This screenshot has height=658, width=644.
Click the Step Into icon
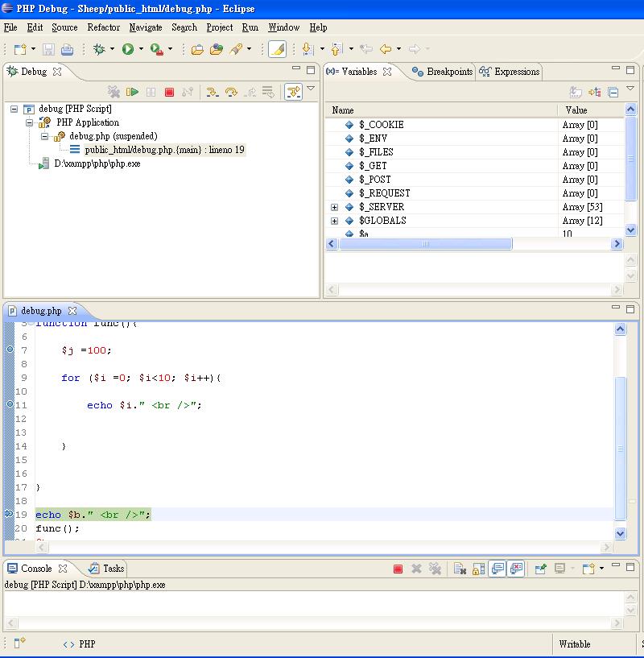(x=213, y=92)
